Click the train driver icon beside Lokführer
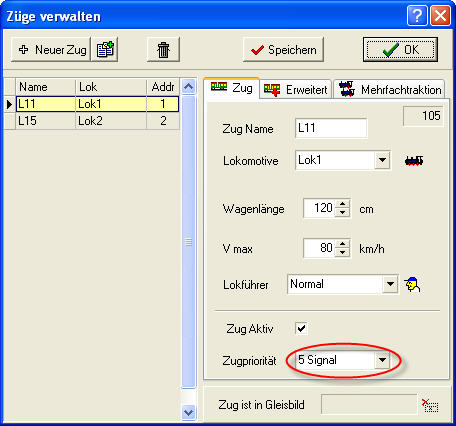 pyautogui.click(x=412, y=285)
